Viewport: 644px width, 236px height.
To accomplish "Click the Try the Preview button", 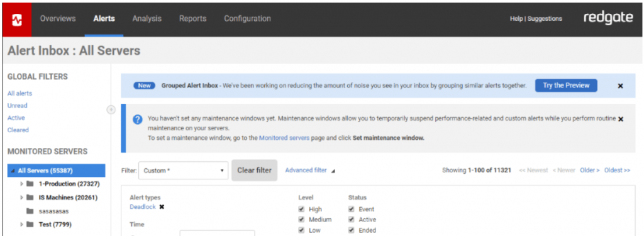I will (566, 86).
